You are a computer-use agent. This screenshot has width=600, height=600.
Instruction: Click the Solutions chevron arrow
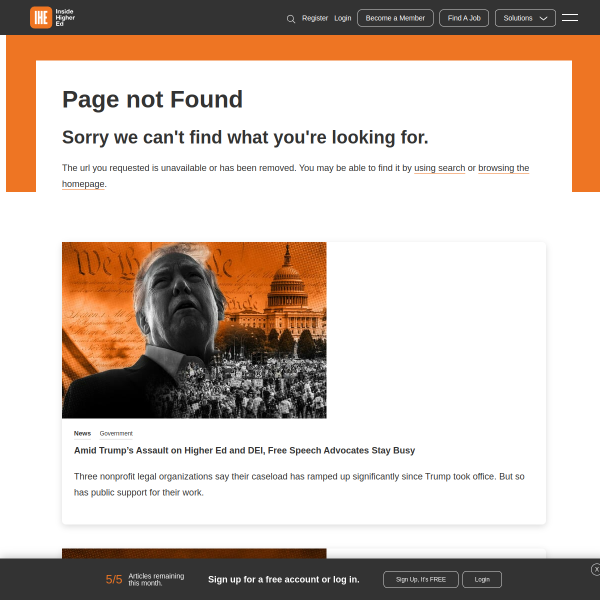[544, 18]
